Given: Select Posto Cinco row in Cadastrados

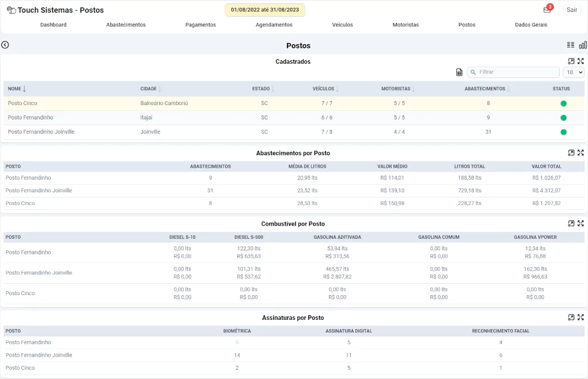Looking at the screenshot, I should pyautogui.click(x=294, y=103).
